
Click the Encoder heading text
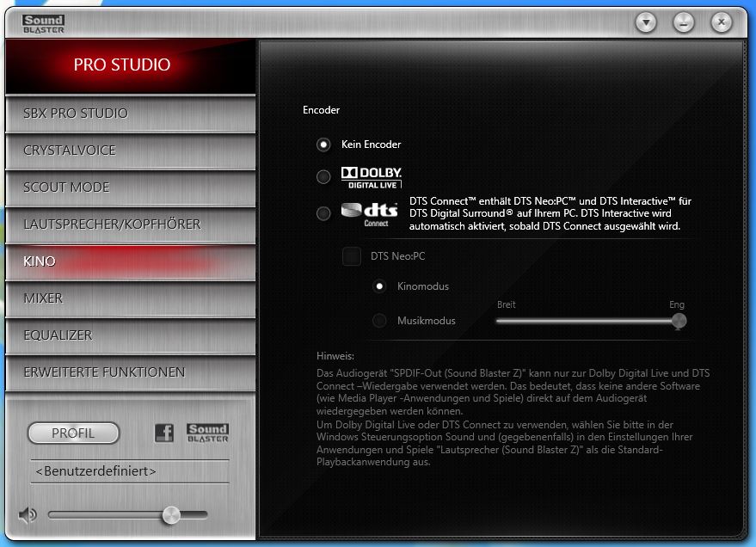pos(321,110)
